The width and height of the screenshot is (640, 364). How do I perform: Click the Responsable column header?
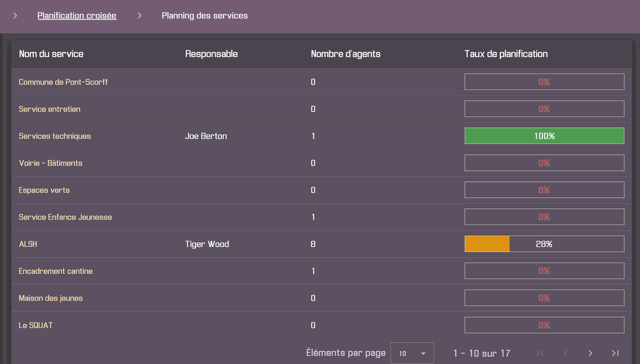[211, 54]
